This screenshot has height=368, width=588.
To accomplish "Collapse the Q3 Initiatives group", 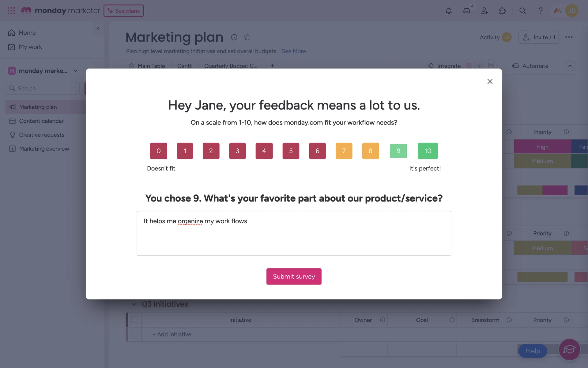I will tap(134, 304).
